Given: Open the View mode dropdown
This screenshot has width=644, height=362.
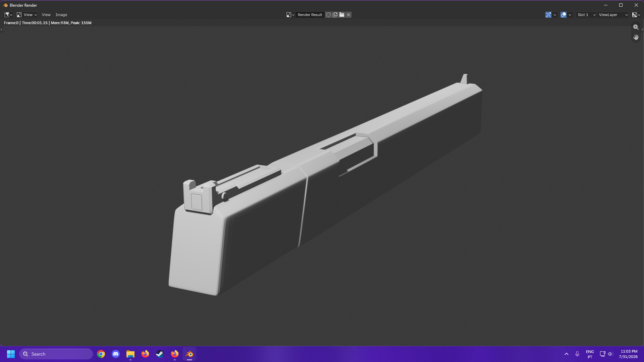Looking at the screenshot, I should click(x=27, y=15).
